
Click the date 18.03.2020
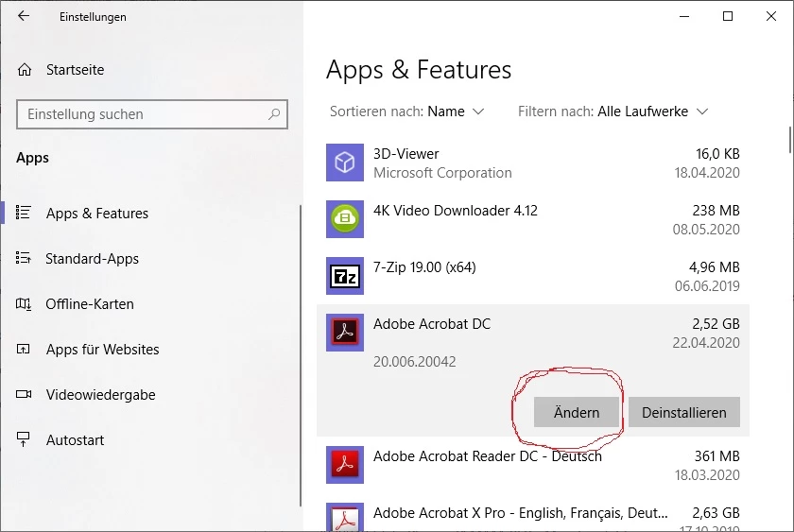(x=707, y=475)
